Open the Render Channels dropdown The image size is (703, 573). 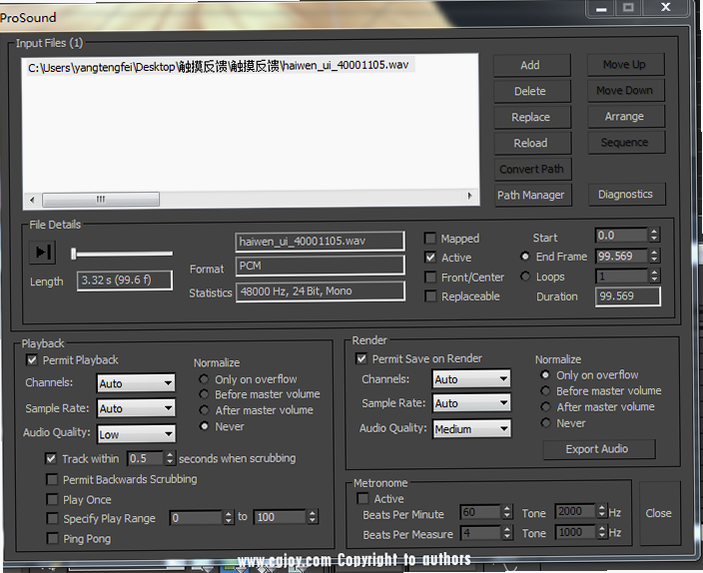[x=471, y=379]
